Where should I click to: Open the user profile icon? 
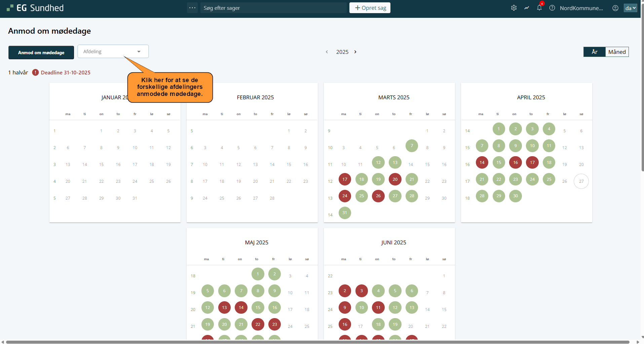(x=615, y=8)
